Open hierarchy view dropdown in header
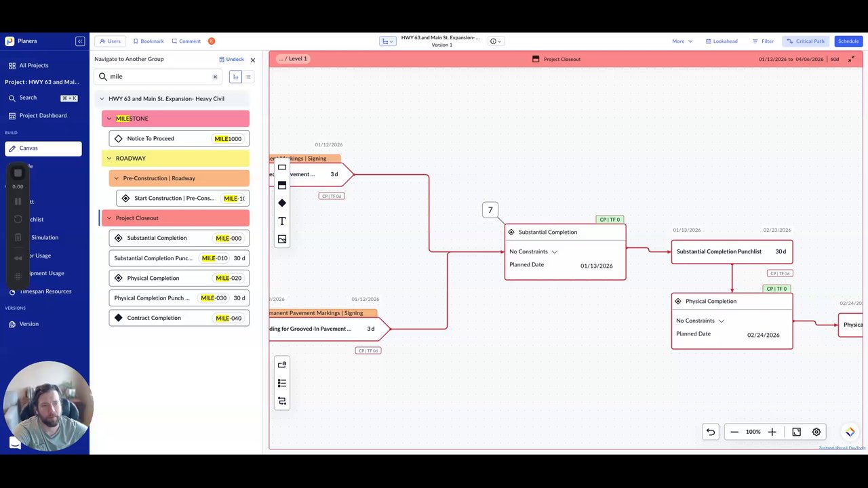 click(388, 41)
